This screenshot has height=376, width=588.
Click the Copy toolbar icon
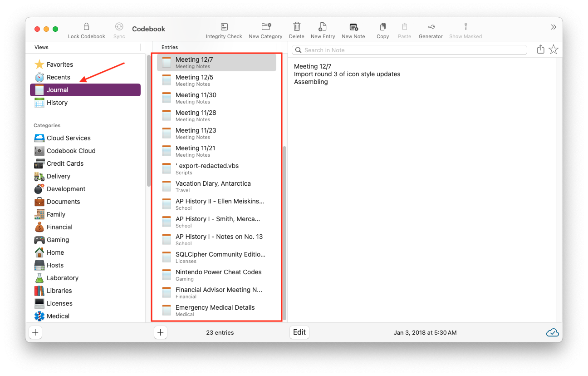pos(383,27)
